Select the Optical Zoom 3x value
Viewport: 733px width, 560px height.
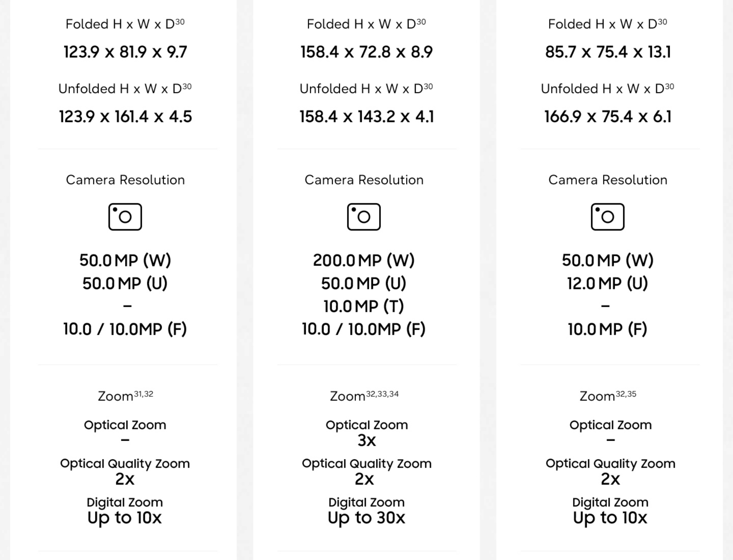pos(367,440)
